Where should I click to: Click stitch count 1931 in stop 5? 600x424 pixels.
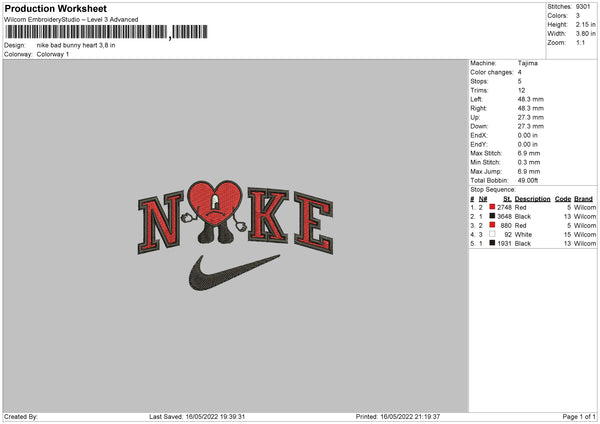coord(504,243)
